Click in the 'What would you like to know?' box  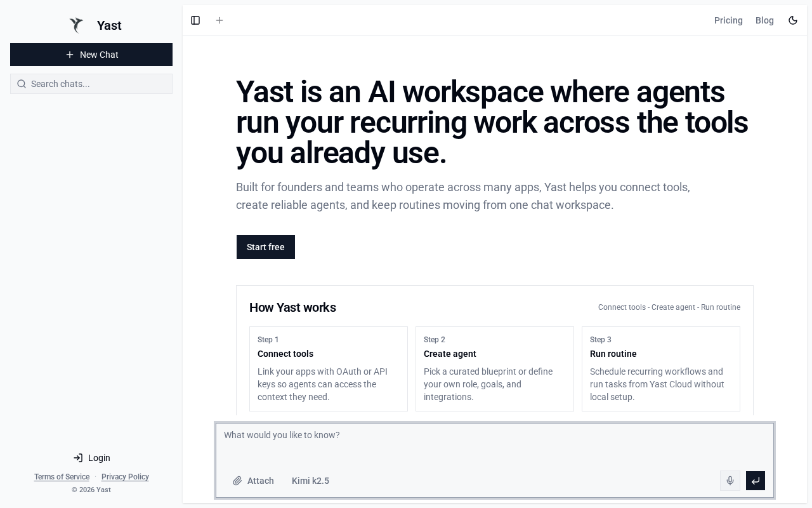[x=495, y=444]
